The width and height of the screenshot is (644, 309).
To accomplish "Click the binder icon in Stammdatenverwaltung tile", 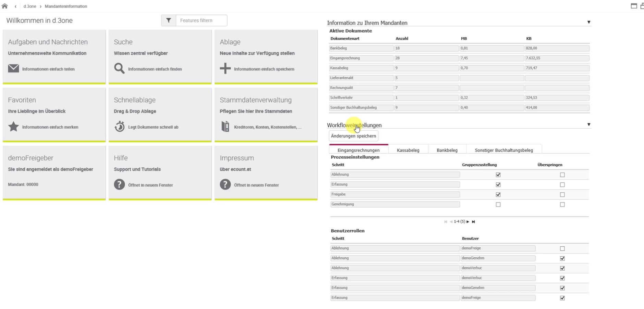I will [225, 127].
